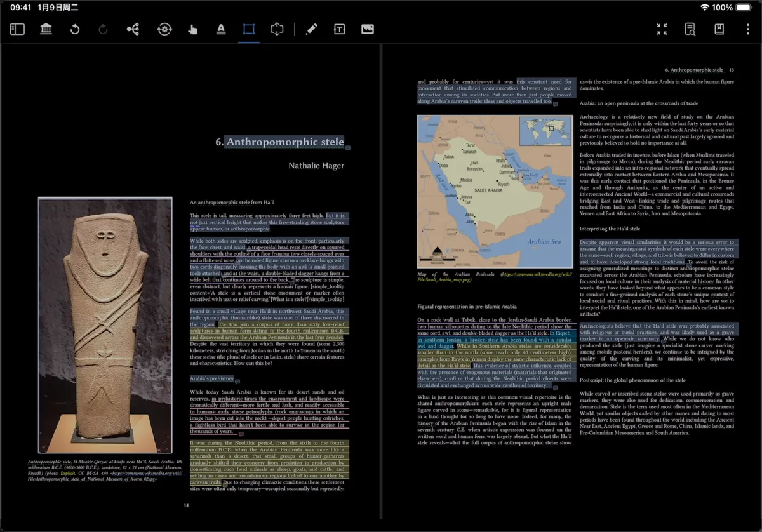The width and height of the screenshot is (762, 532).
Task: Tap page number 14 at bottom
Action: coord(186,506)
